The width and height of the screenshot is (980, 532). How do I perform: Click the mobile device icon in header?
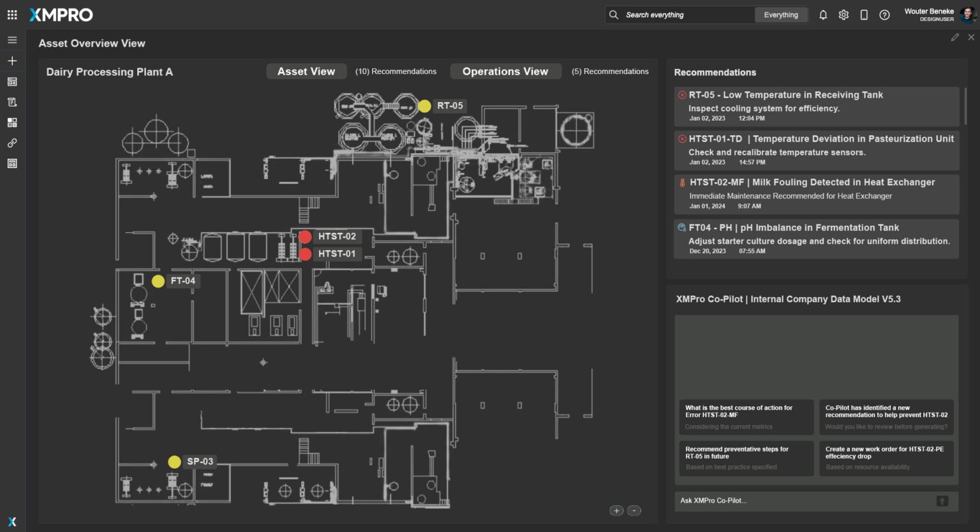click(864, 15)
